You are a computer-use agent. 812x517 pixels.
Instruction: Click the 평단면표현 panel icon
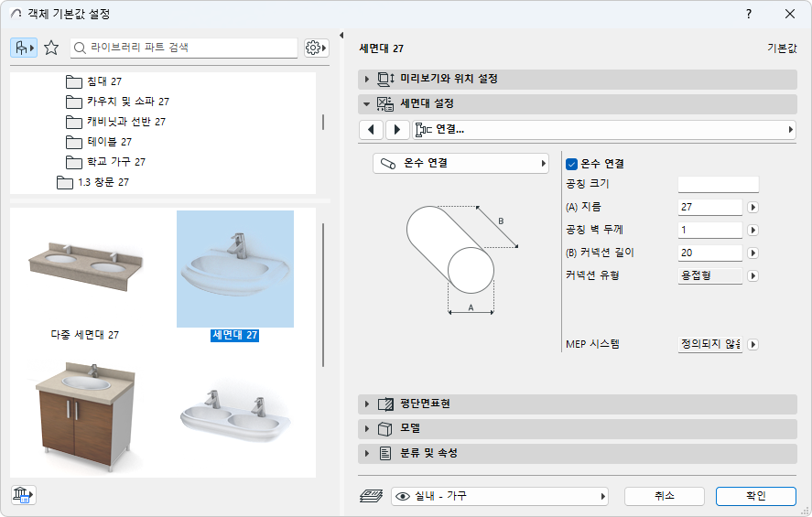pos(385,404)
